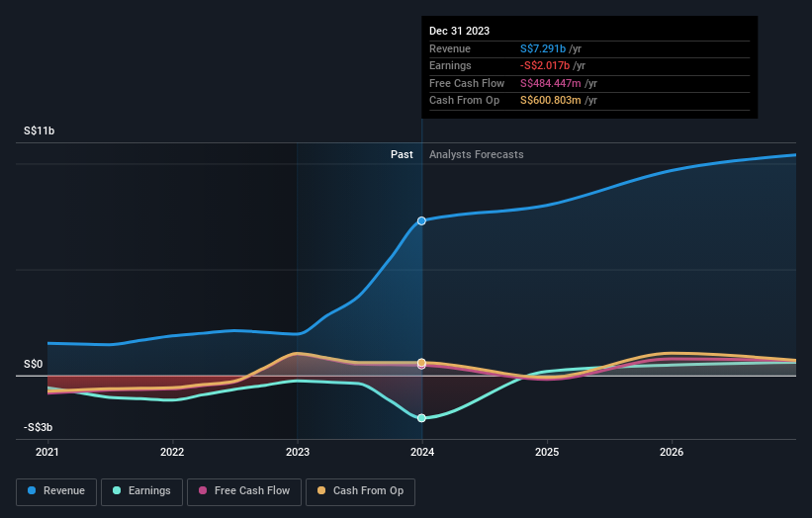
Task: Click the pink Free Cash Flow legend dot
Action: [x=203, y=490]
